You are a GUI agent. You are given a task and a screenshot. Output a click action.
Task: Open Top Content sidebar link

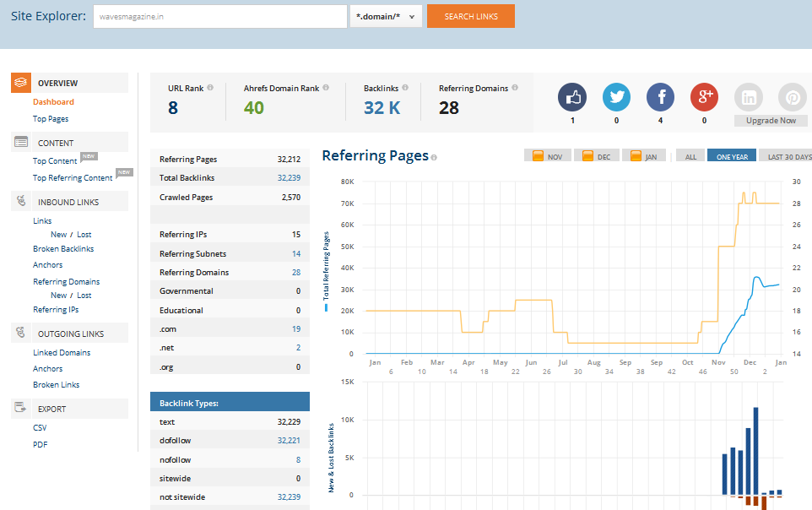click(x=55, y=161)
